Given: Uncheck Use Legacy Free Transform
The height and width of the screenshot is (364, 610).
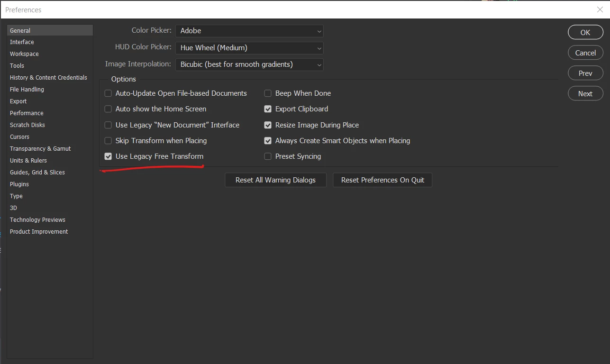Looking at the screenshot, I should coord(108,156).
